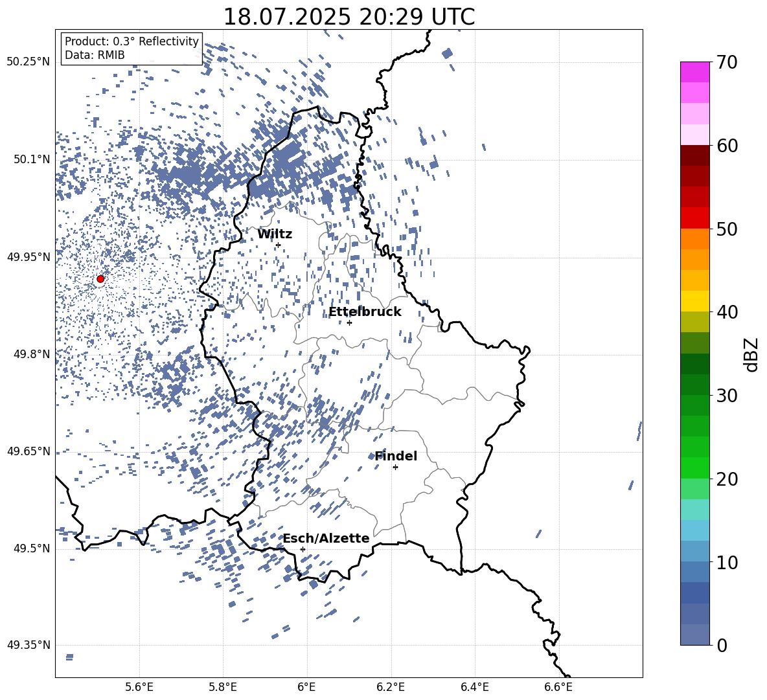This screenshot has width=767, height=700.
Task: Pick the magenta swatch at colorbar top
Action: click(x=694, y=72)
